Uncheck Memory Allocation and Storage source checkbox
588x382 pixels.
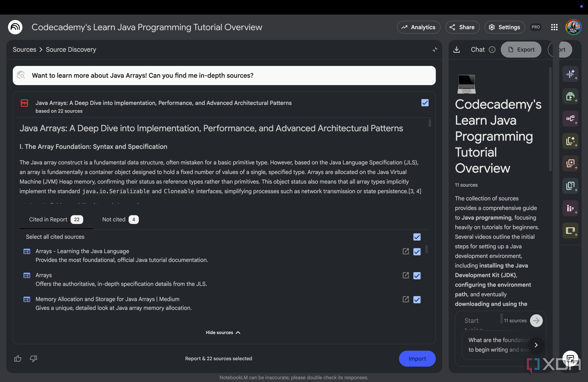[417, 299]
